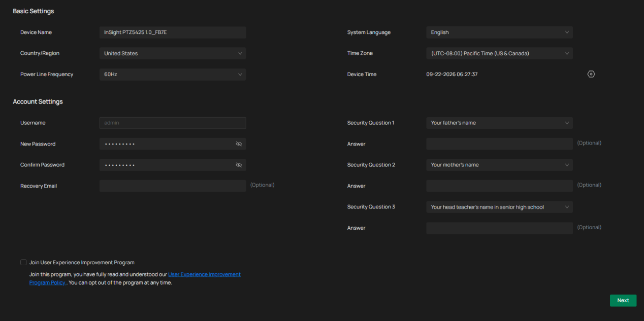
Task: Click the Recovery Email label
Action: coord(39,186)
